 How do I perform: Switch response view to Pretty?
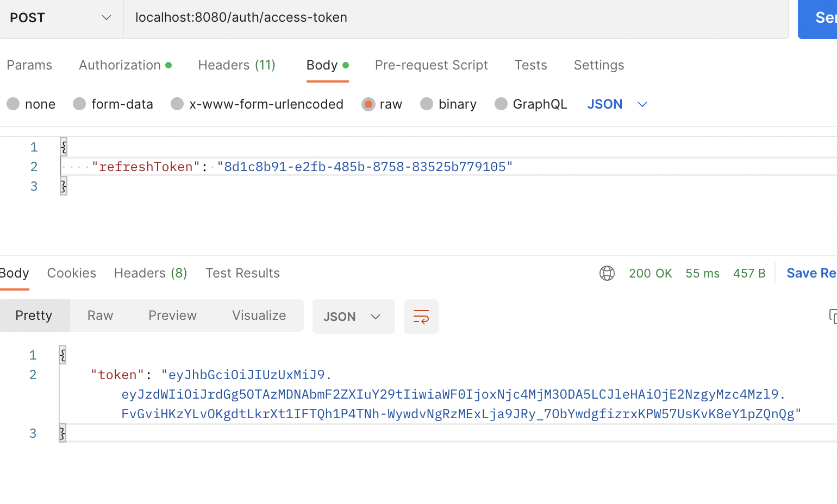[x=35, y=316]
